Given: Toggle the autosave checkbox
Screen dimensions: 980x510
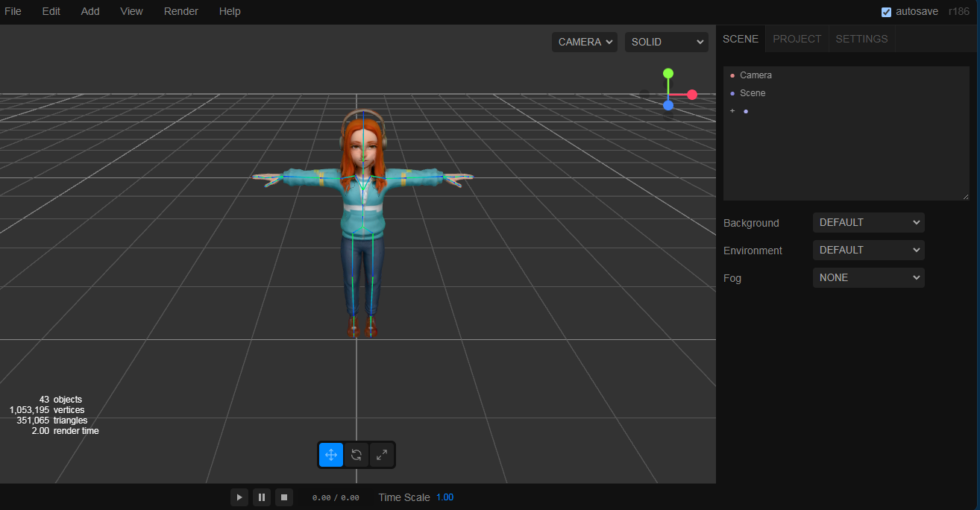Looking at the screenshot, I should click(x=886, y=12).
